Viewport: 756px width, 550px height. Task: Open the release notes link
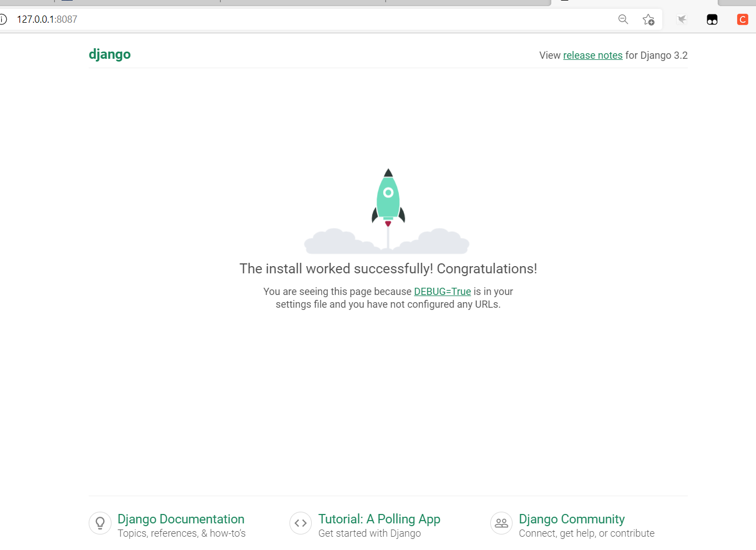point(593,55)
